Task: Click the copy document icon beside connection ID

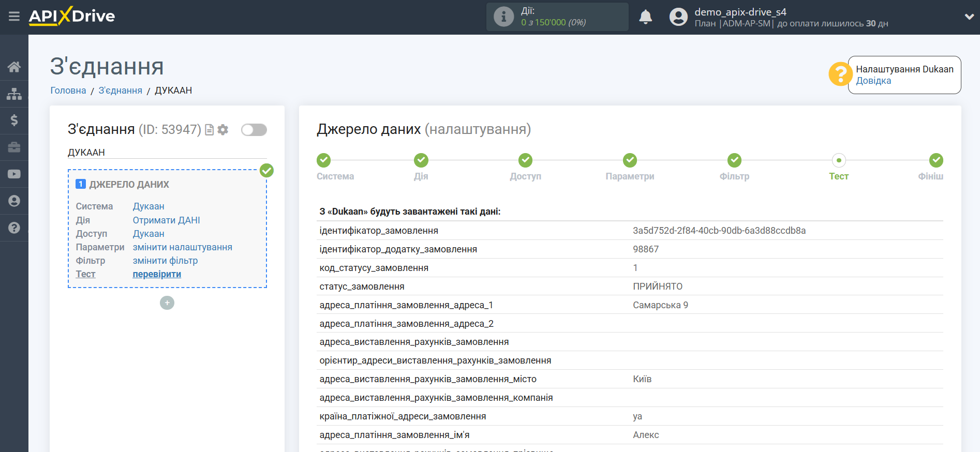Action: click(x=210, y=130)
